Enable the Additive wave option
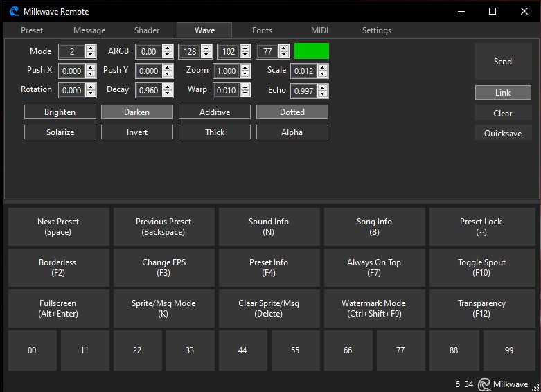The width and height of the screenshot is (541, 392). click(215, 112)
